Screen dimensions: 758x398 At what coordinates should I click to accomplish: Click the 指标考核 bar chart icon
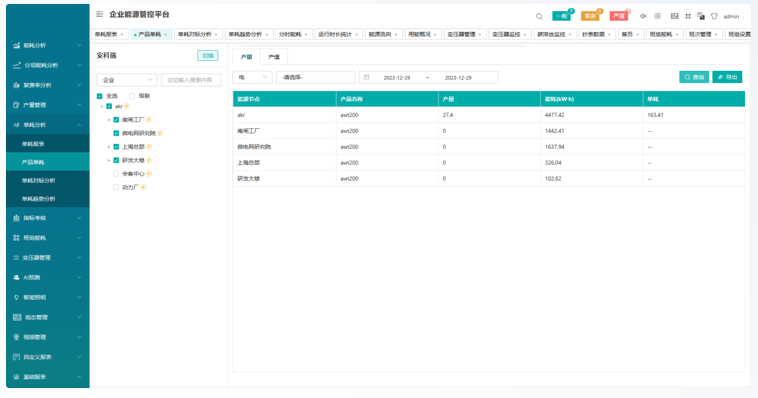(x=16, y=218)
